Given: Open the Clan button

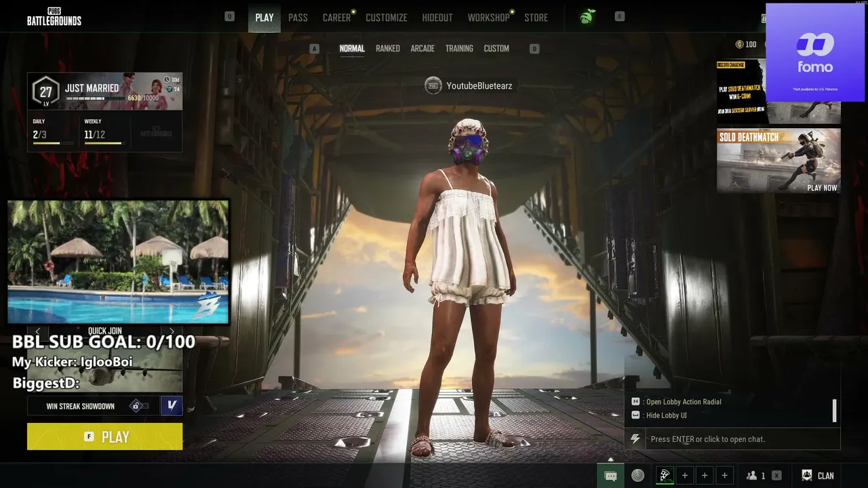Looking at the screenshot, I should (x=818, y=476).
